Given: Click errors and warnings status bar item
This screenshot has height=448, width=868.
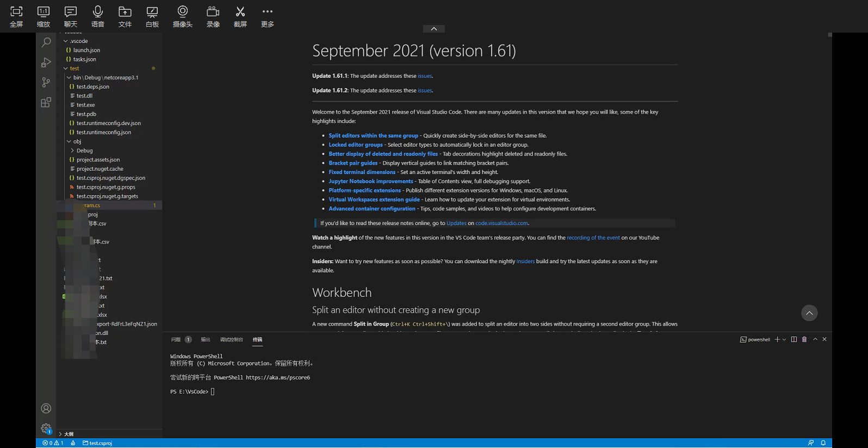Looking at the screenshot, I should (x=53, y=443).
